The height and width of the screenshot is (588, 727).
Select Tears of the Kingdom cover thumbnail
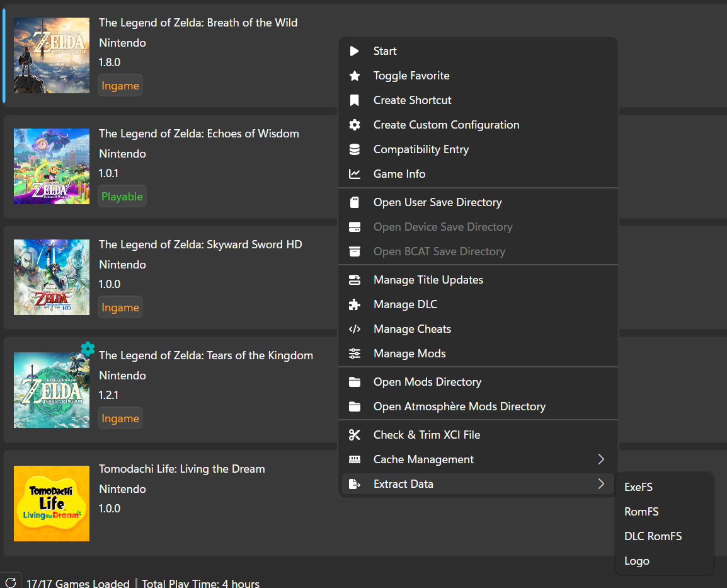(x=52, y=390)
